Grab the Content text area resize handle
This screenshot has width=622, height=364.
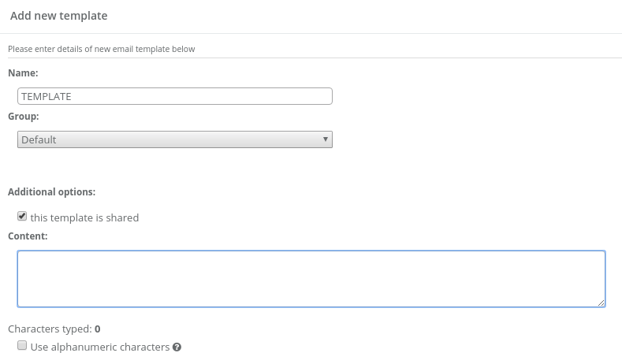pyautogui.click(x=601, y=302)
